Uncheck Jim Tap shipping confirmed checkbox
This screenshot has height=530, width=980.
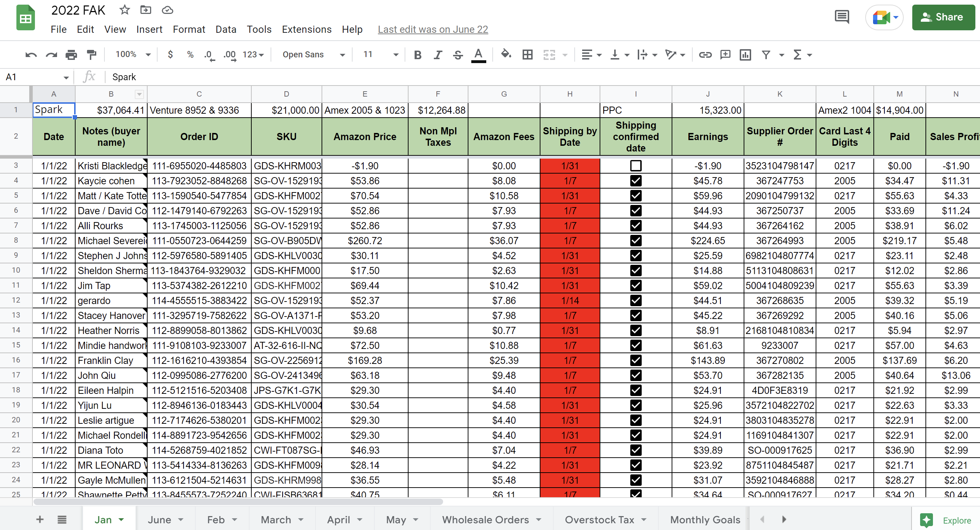click(x=636, y=285)
